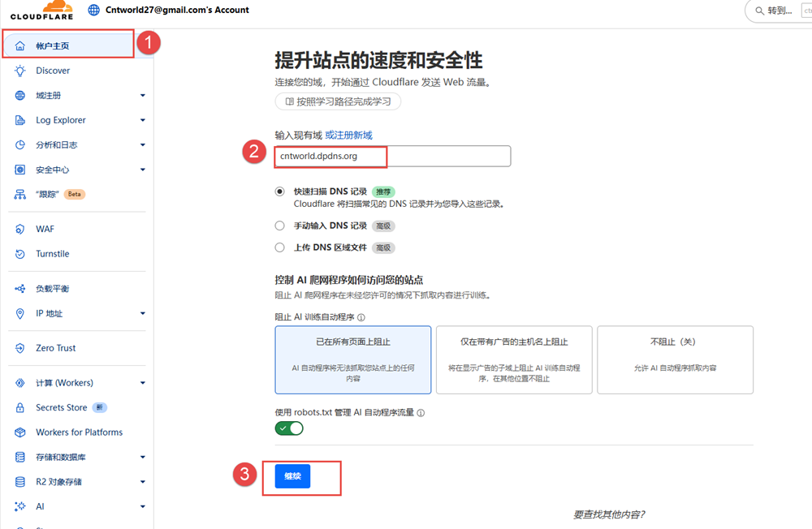Click the WAF shield icon
The width and height of the screenshot is (812, 529).
point(19,229)
